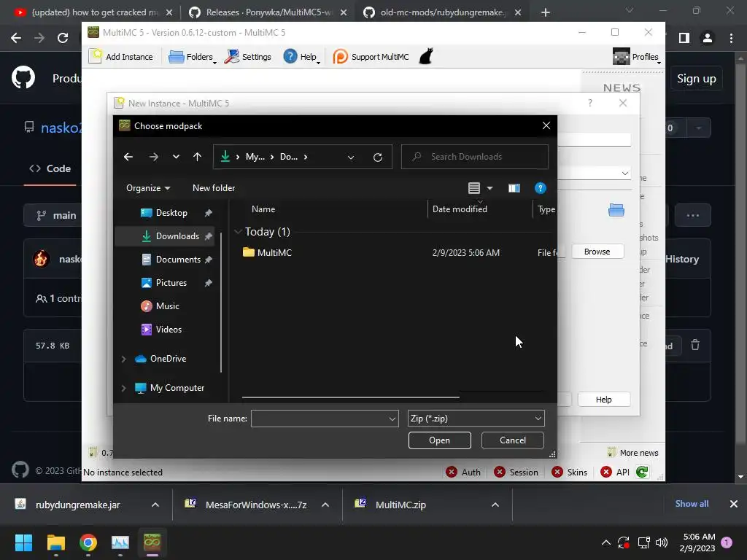Image resolution: width=747 pixels, height=560 pixels.
Task: Reload the Chrome page
Action: pyautogui.click(x=63, y=38)
